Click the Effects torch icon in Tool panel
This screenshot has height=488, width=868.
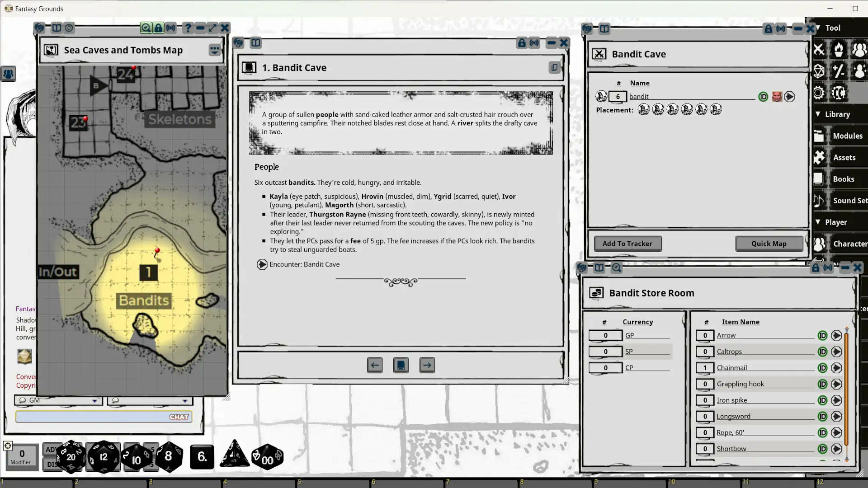[x=839, y=50]
